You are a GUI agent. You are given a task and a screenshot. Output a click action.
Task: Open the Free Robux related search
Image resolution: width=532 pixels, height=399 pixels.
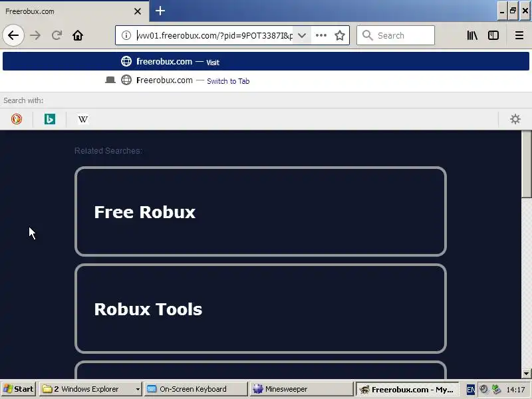click(261, 211)
